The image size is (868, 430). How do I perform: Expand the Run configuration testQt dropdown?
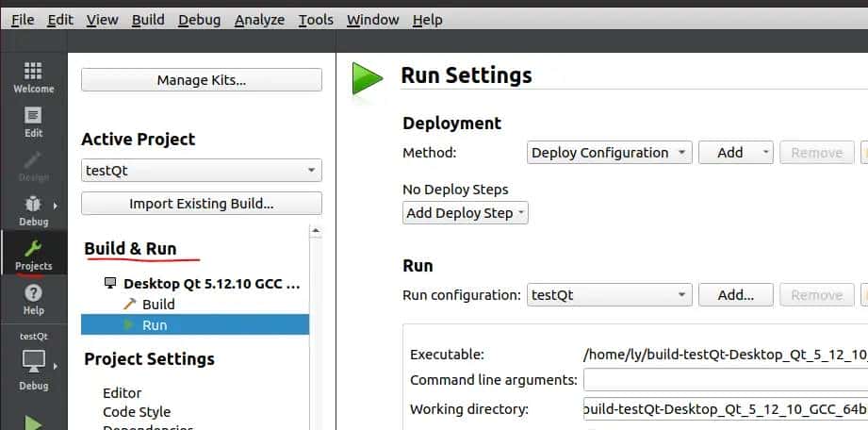coord(609,295)
